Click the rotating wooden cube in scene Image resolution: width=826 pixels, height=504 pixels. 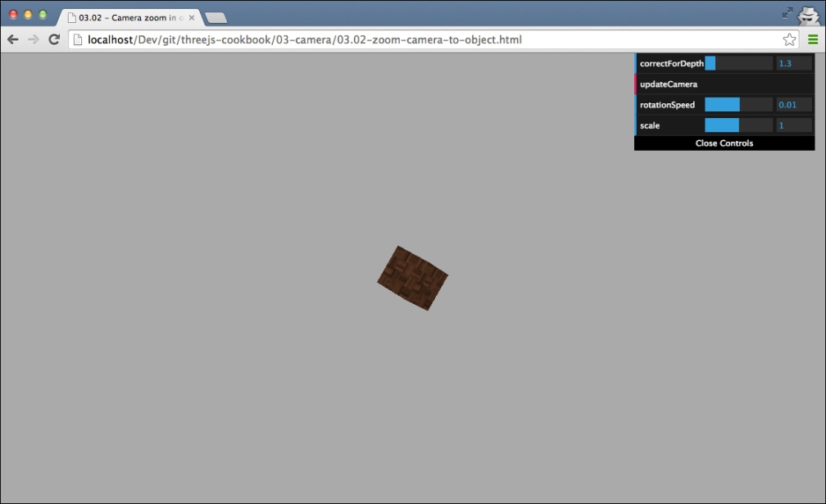click(412, 278)
